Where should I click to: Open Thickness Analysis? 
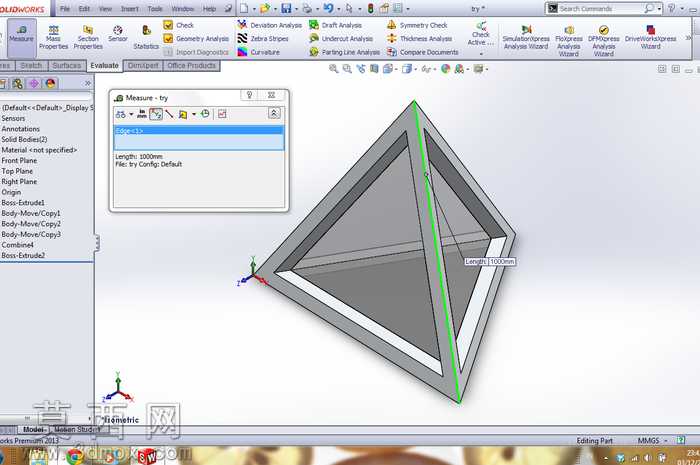[x=420, y=39]
